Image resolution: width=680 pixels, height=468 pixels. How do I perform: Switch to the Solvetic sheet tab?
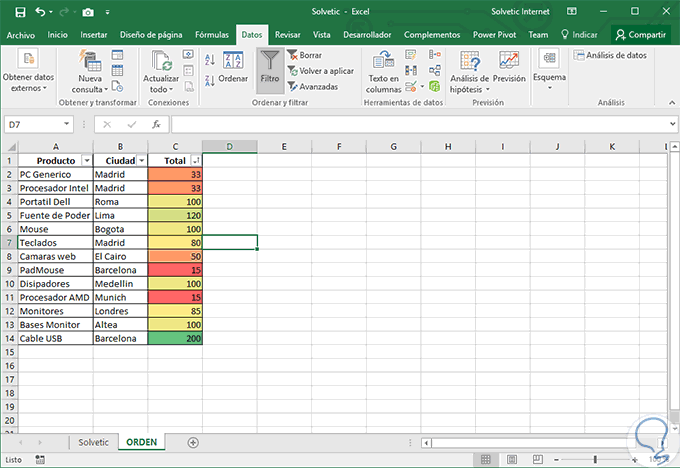point(93,442)
